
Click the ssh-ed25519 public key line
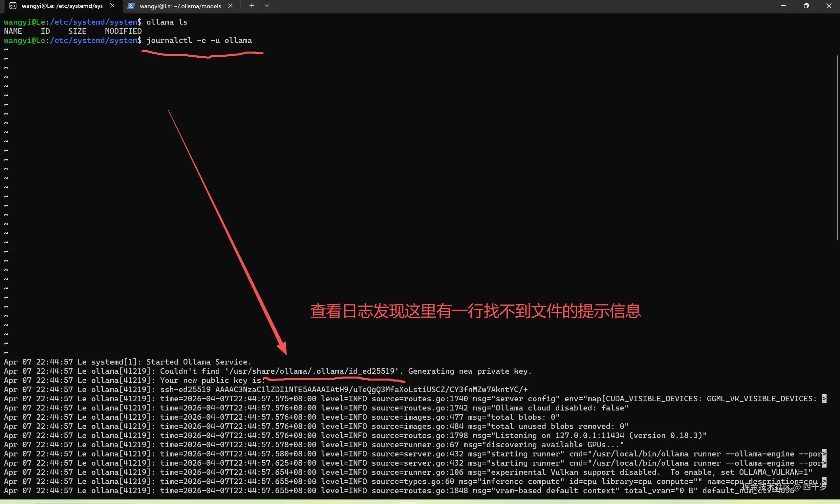pyautogui.click(x=344, y=389)
